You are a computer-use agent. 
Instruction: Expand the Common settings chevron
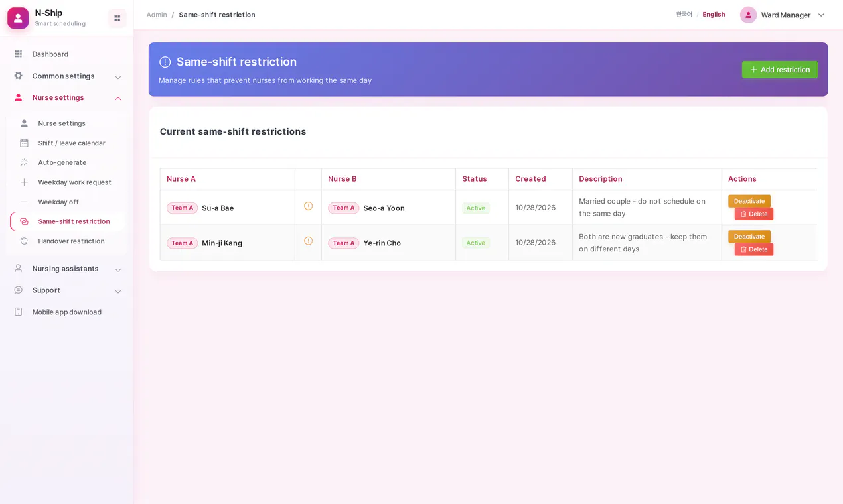click(x=118, y=77)
